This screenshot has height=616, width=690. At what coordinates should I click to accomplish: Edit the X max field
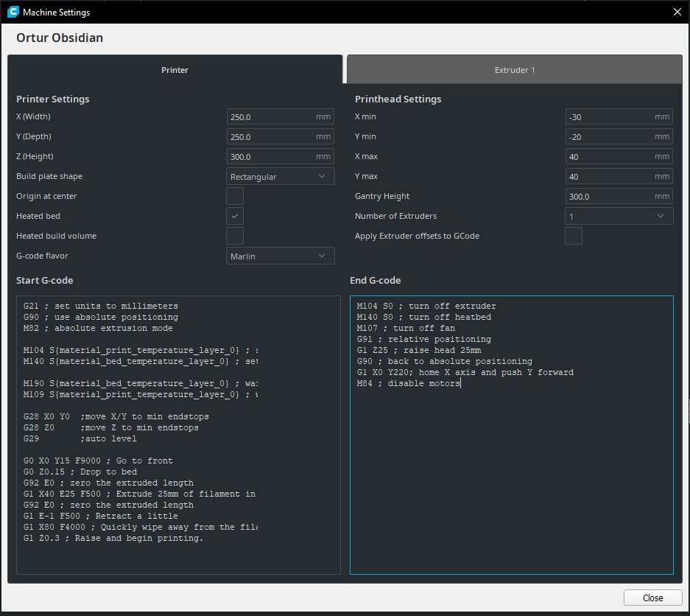tap(619, 156)
